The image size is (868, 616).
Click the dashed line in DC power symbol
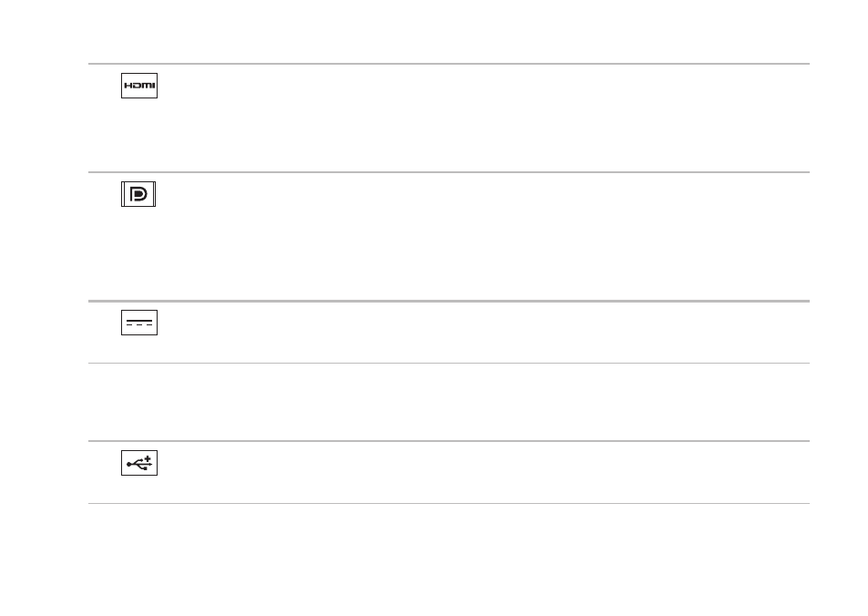coord(139,325)
